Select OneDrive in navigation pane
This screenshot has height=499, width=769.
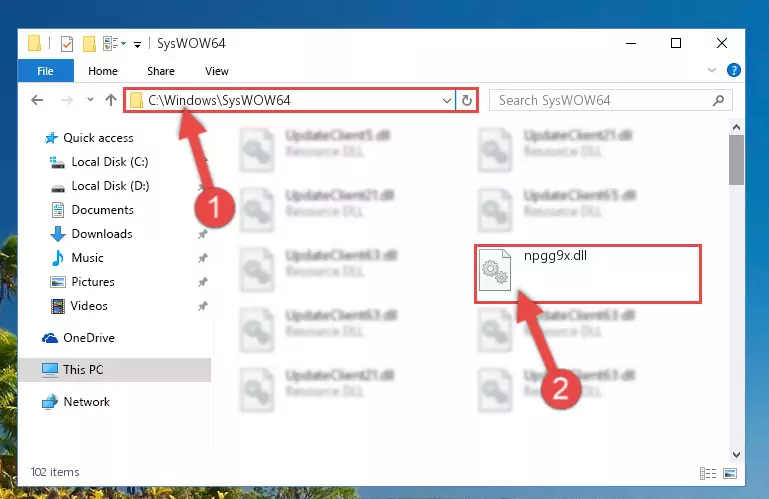(89, 338)
